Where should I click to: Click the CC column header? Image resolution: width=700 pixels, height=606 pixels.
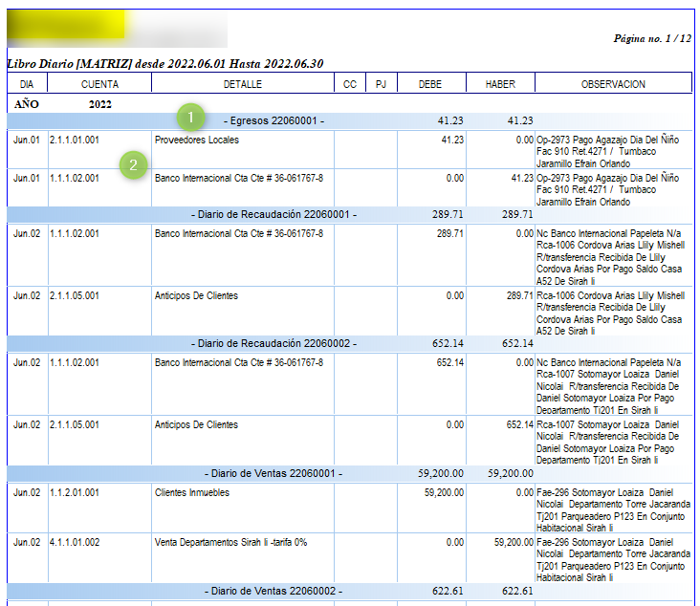(350, 84)
